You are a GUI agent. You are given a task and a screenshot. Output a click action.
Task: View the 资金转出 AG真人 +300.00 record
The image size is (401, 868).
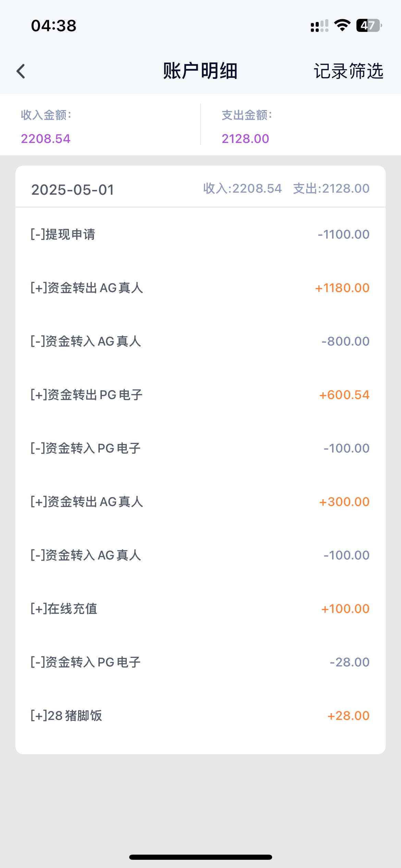tap(200, 502)
